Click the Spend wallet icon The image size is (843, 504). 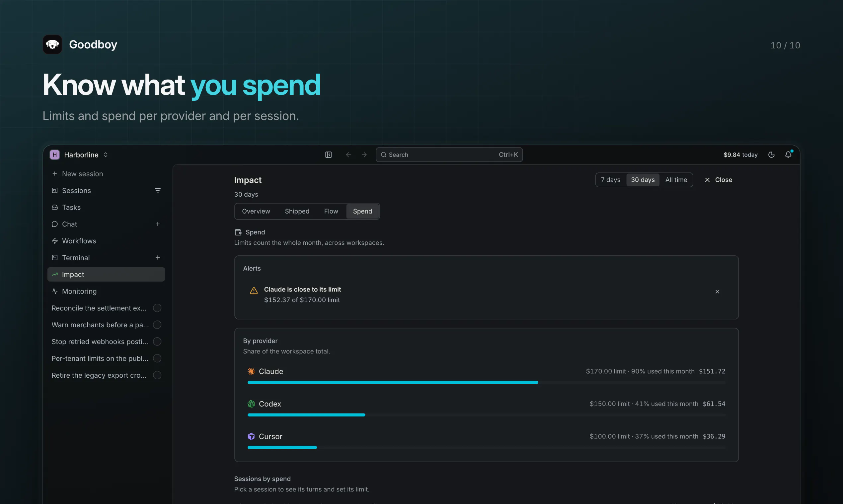tap(238, 232)
